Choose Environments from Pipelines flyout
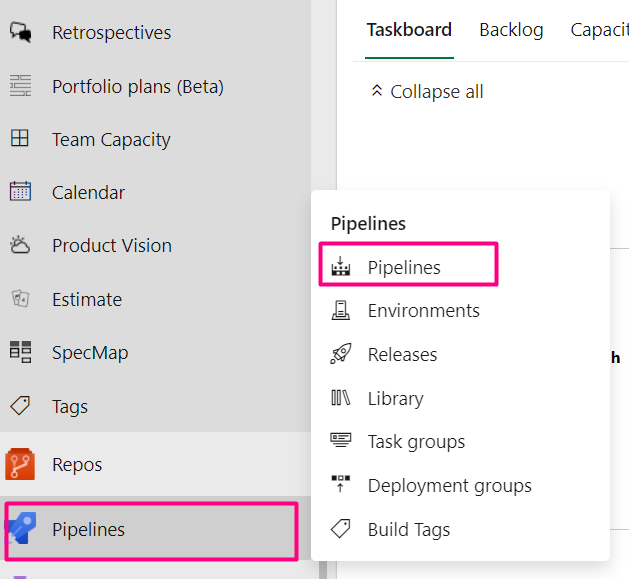The width and height of the screenshot is (629, 579). (x=423, y=311)
